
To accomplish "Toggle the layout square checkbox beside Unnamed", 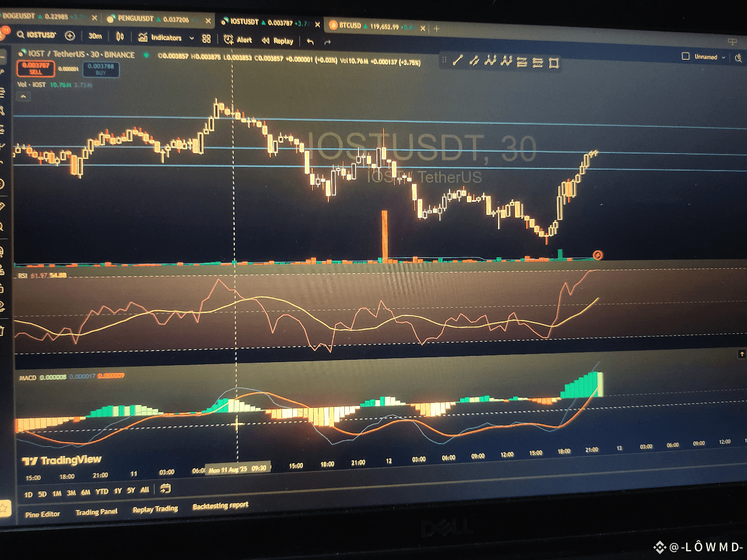I will coord(686,56).
